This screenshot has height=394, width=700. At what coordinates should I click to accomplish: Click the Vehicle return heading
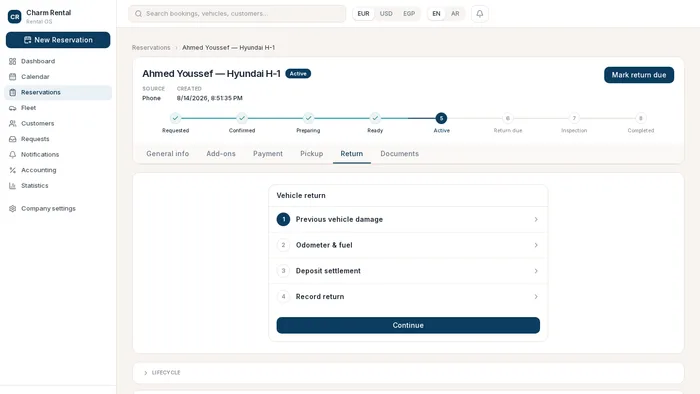click(301, 195)
